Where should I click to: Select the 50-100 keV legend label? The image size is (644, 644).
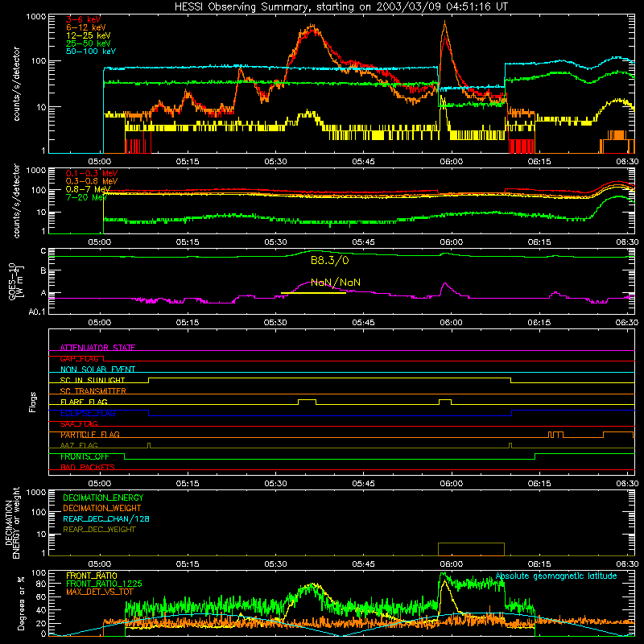[91, 52]
